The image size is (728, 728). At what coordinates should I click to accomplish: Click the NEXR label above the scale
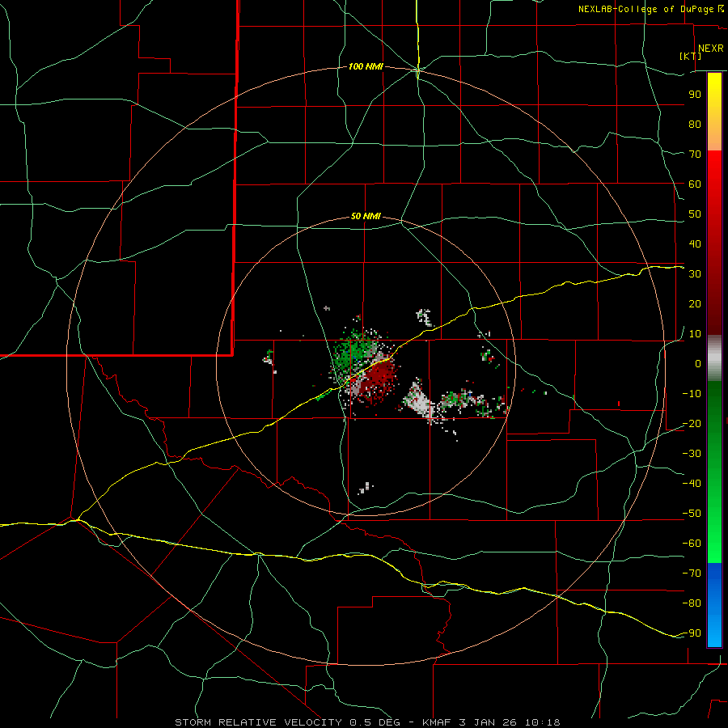(x=710, y=49)
